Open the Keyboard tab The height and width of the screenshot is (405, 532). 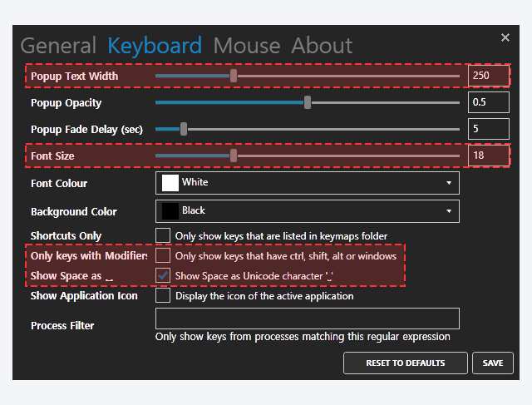coord(155,47)
